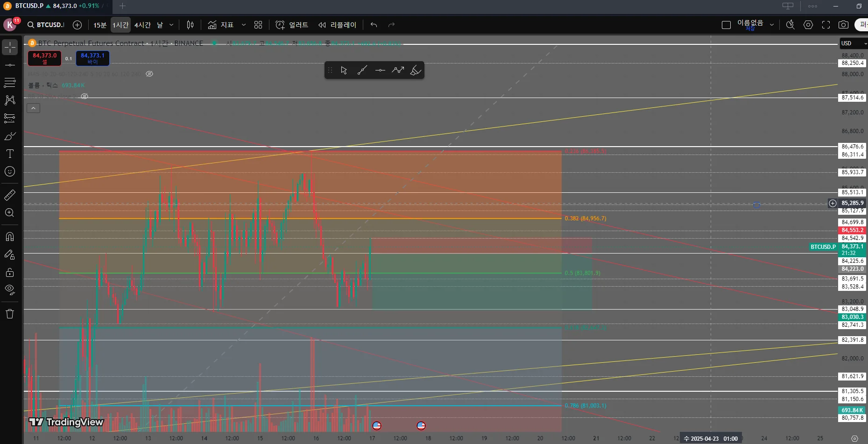
Task: Pick the arrow cursor in floating toolbar
Action: [x=344, y=70]
